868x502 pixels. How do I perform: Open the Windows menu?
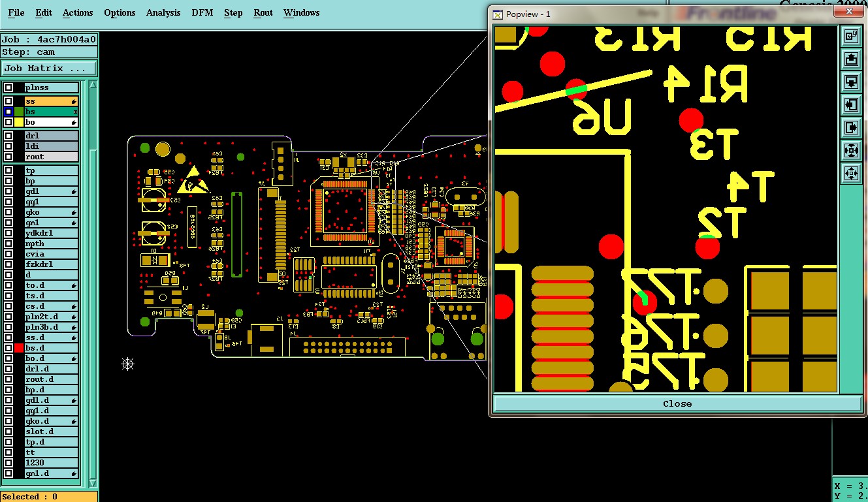pos(302,13)
